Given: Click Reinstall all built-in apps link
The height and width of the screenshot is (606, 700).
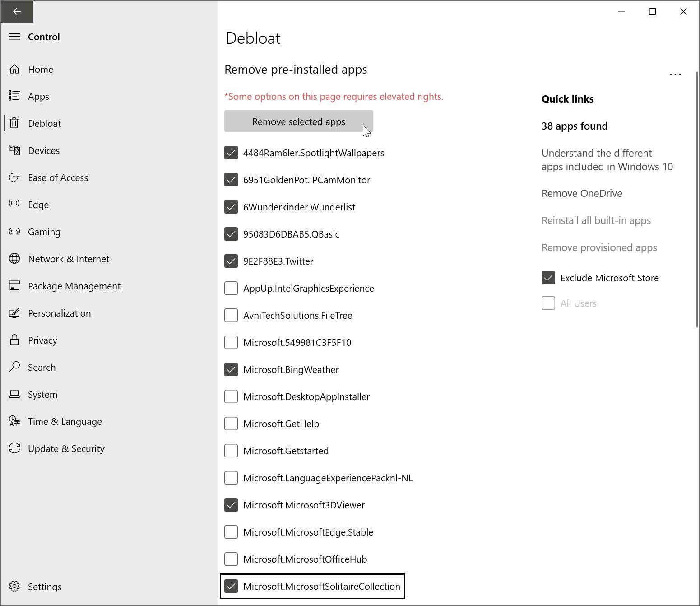Looking at the screenshot, I should point(596,220).
